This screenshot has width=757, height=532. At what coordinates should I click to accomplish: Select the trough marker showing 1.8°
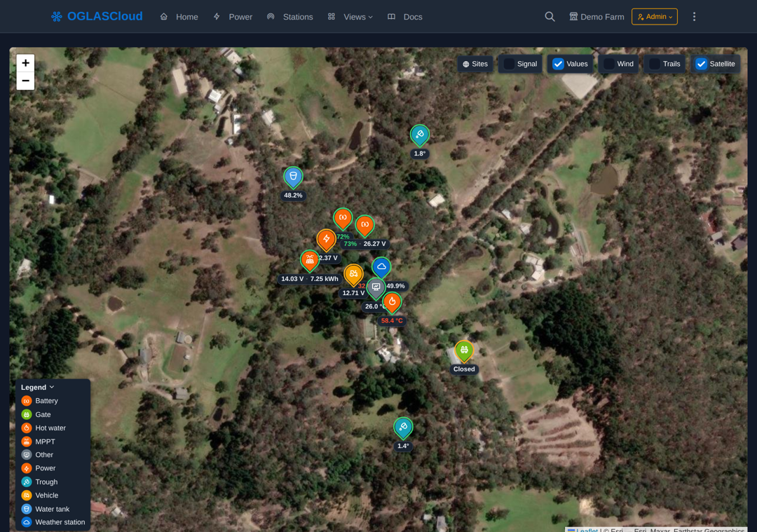pos(420,135)
